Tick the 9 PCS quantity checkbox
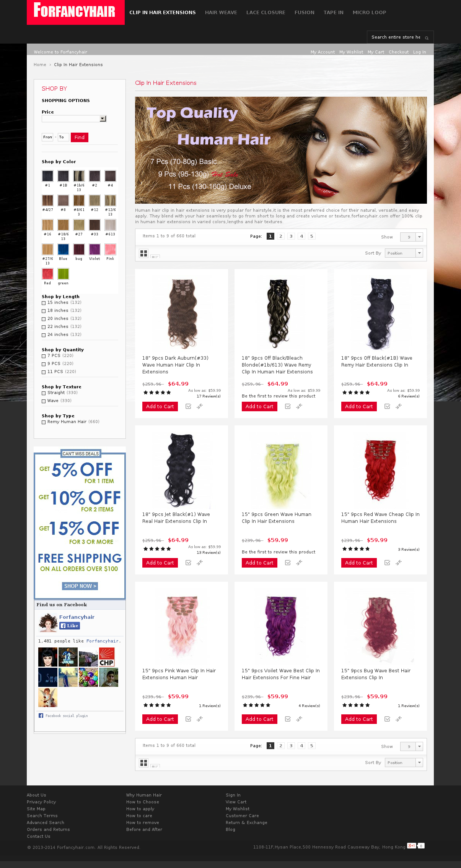461x868 pixels. pos(44,364)
